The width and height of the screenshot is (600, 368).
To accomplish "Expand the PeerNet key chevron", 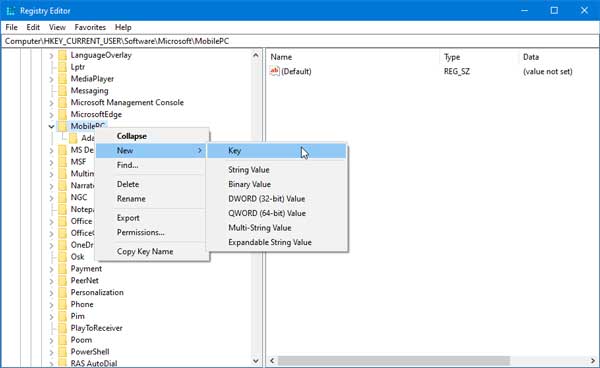I will tap(51, 281).
